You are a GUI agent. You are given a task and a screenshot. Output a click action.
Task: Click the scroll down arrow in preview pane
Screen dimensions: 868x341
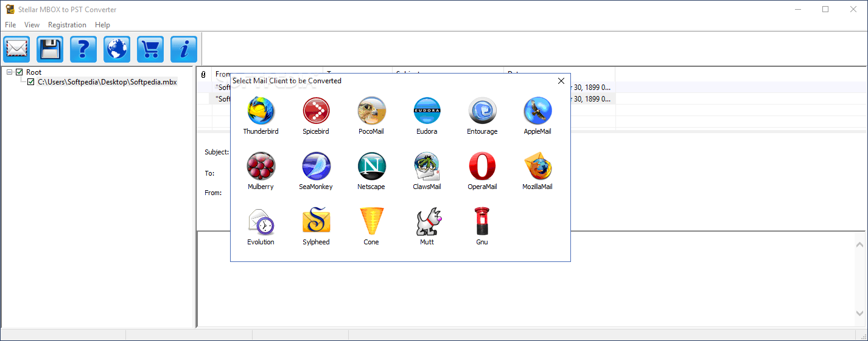[860, 313]
